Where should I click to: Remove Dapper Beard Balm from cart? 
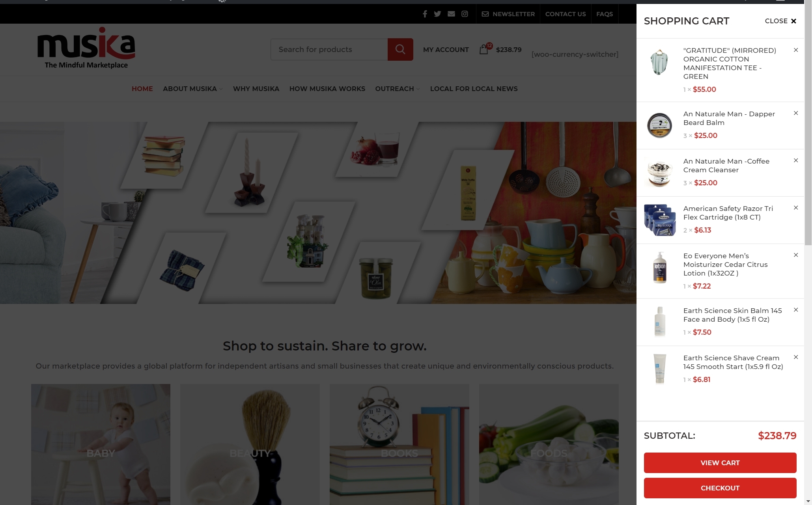coord(796,113)
